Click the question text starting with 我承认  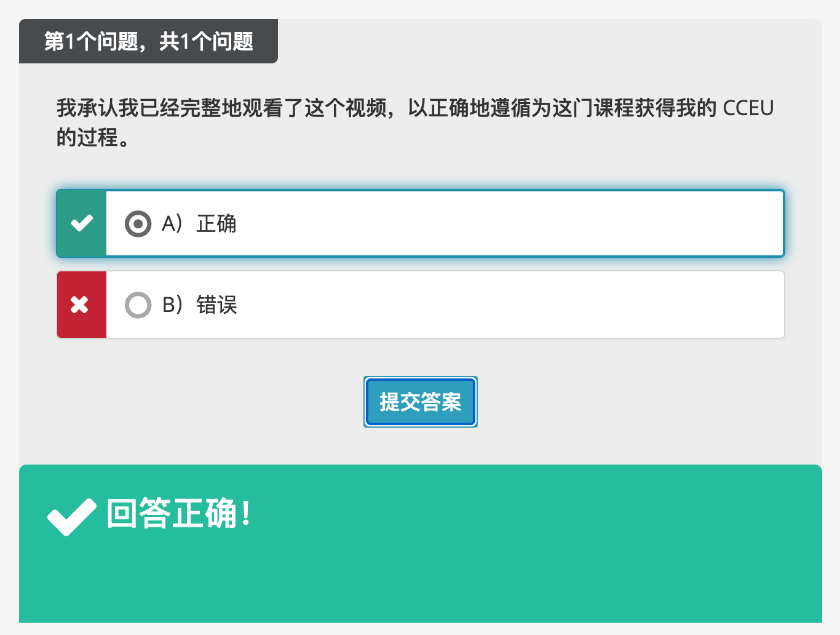(x=246, y=108)
